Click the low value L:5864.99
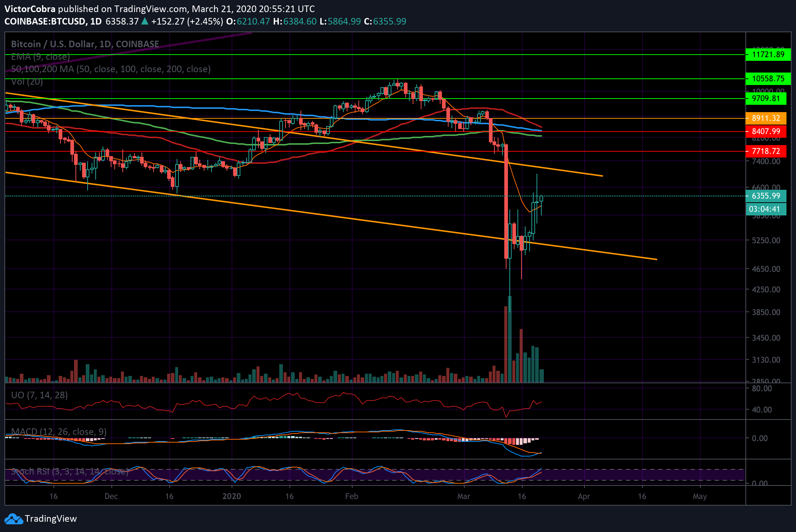This screenshot has height=532, width=796. (340, 22)
